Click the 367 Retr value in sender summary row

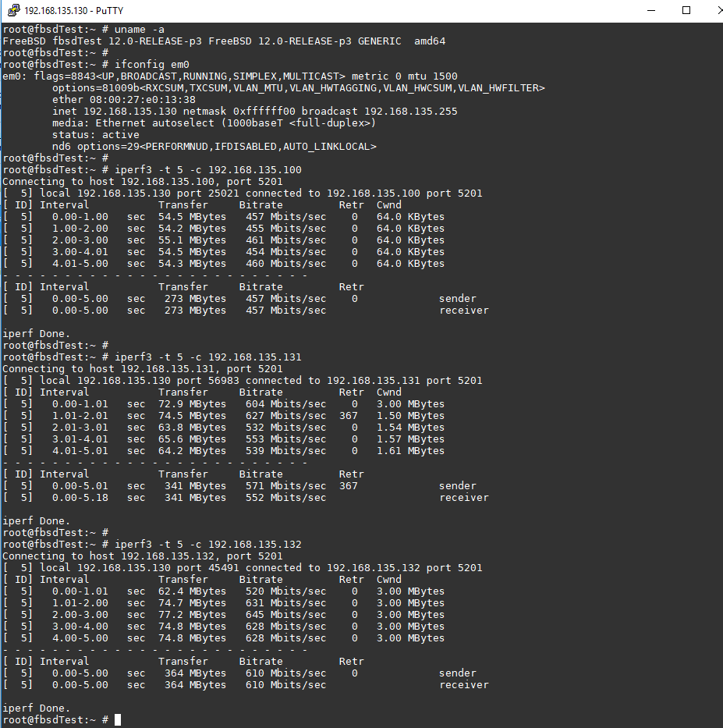click(x=348, y=485)
